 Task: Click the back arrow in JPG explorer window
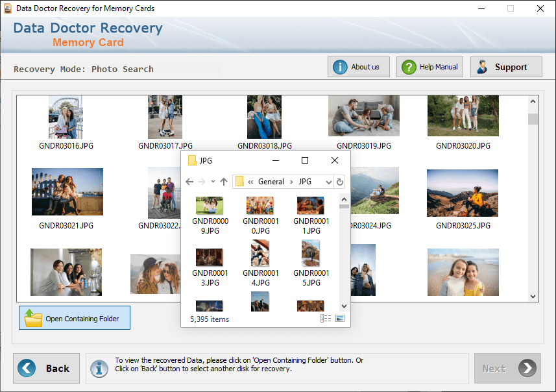point(189,182)
